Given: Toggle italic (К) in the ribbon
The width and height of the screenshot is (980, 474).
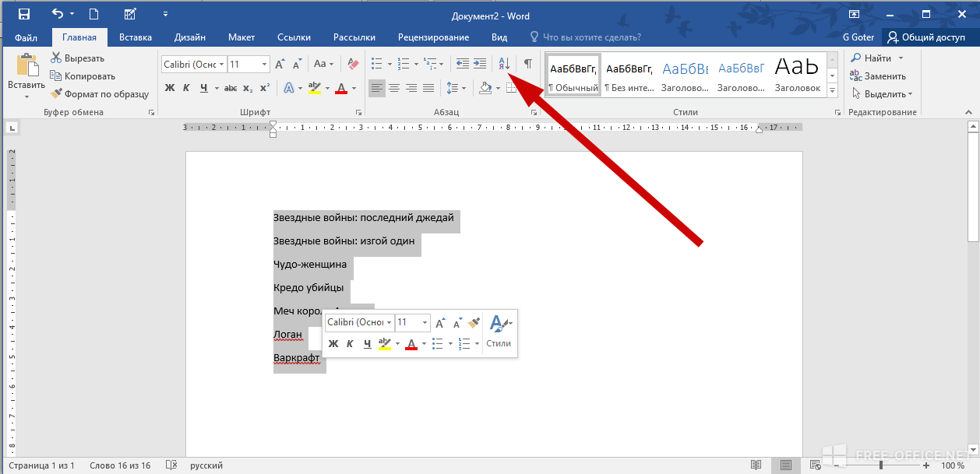Looking at the screenshot, I should coord(187,88).
